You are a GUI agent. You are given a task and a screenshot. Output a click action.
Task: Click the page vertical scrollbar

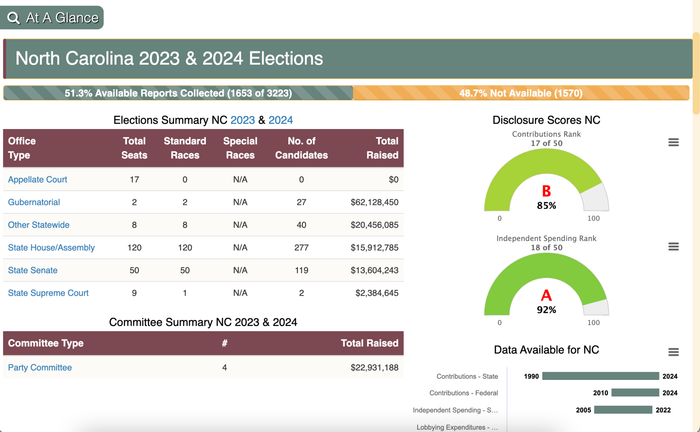696,74
